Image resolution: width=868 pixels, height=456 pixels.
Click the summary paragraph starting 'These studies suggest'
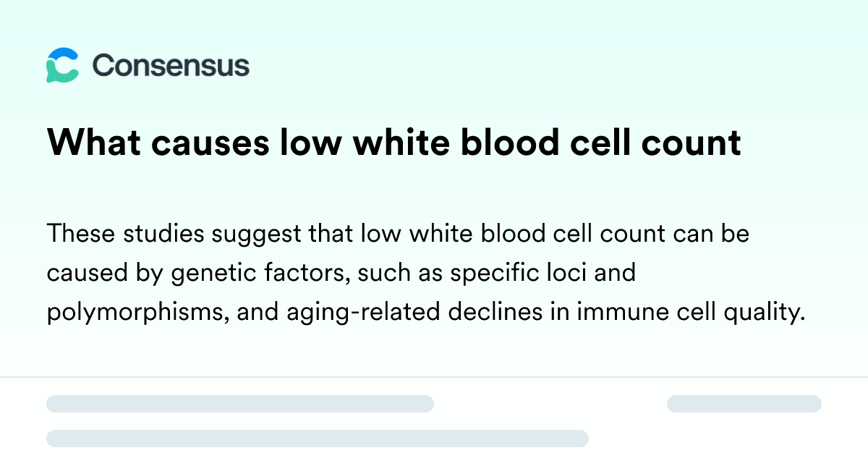click(x=425, y=274)
